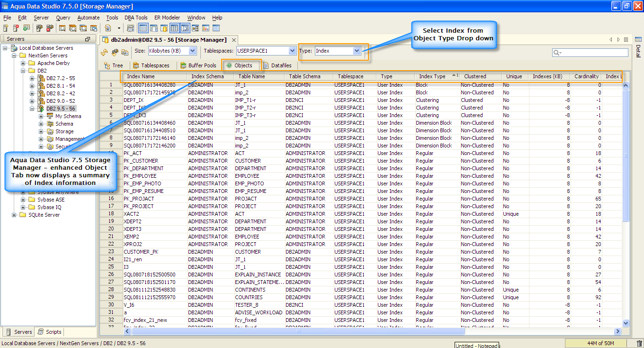Image resolution: width=644 pixels, height=348 pixels.
Task: Click refresh icon in Storage Manager toolbar
Action: [105, 52]
